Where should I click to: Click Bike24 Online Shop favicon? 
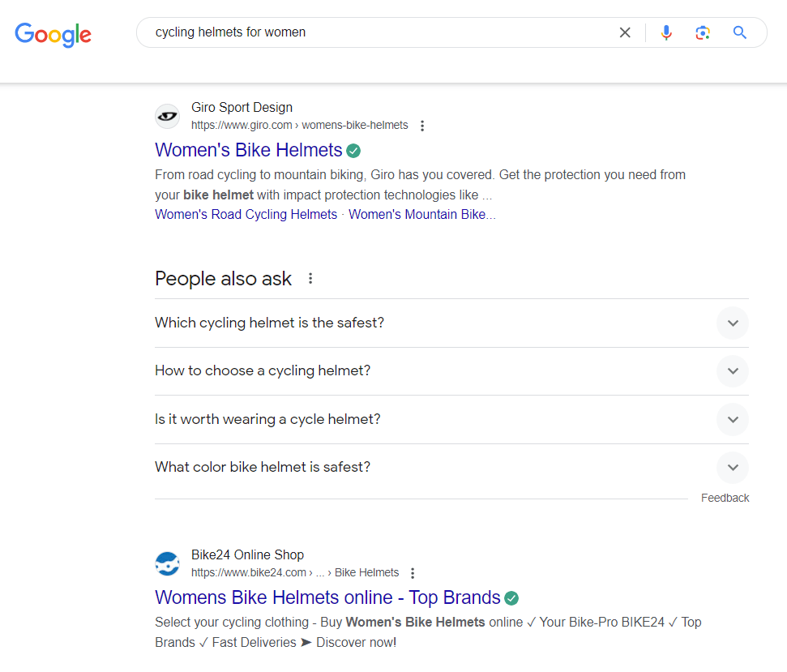[x=167, y=563]
